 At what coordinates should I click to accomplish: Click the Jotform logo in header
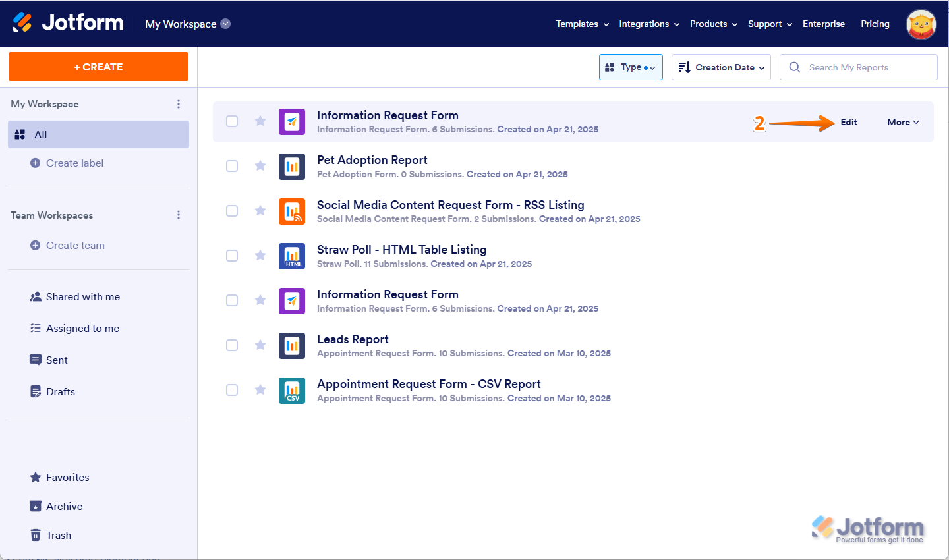coord(68,23)
